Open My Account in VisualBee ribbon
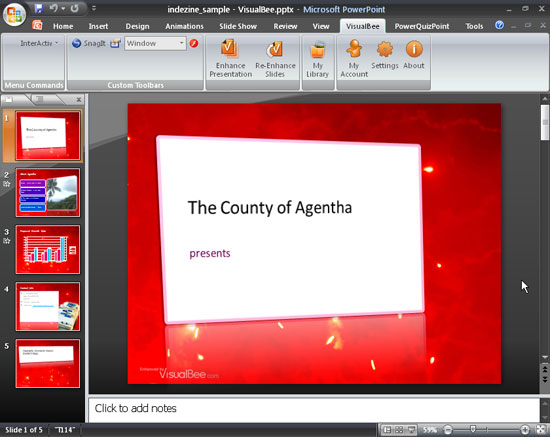 tap(354, 58)
